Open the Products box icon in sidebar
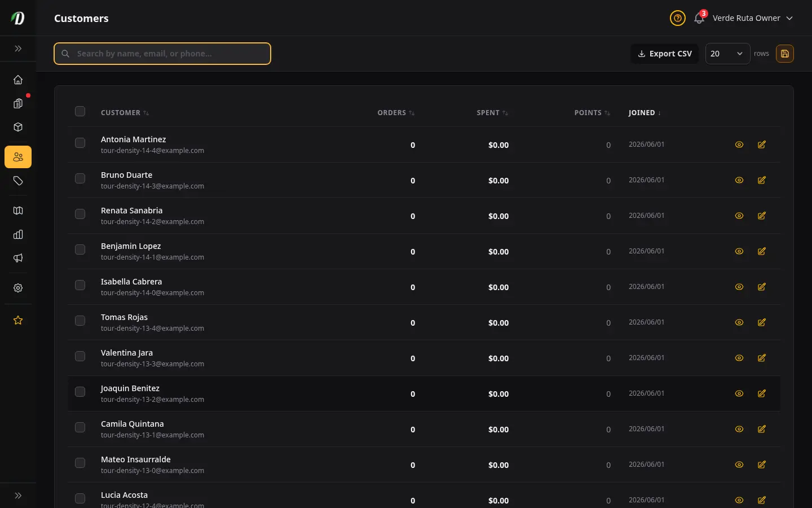The image size is (812, 508). click(18, 127)
